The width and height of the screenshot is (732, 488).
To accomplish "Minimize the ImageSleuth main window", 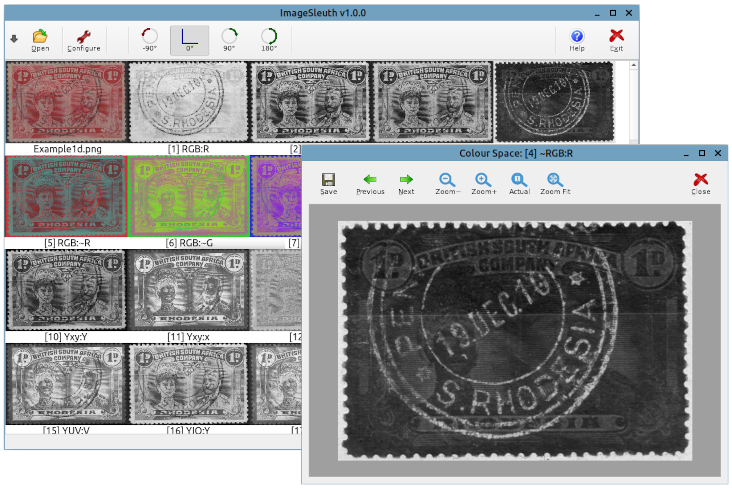I will click(x=597, y=14).
